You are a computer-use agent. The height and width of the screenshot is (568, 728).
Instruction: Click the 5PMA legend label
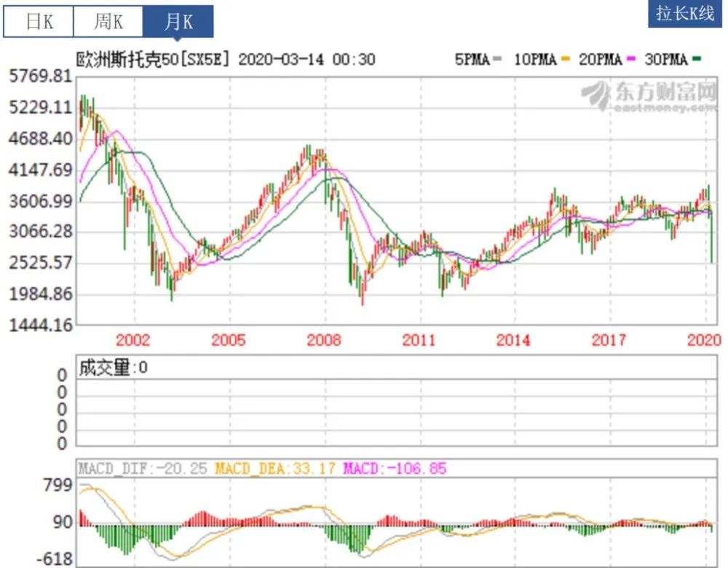pos(472,60)
